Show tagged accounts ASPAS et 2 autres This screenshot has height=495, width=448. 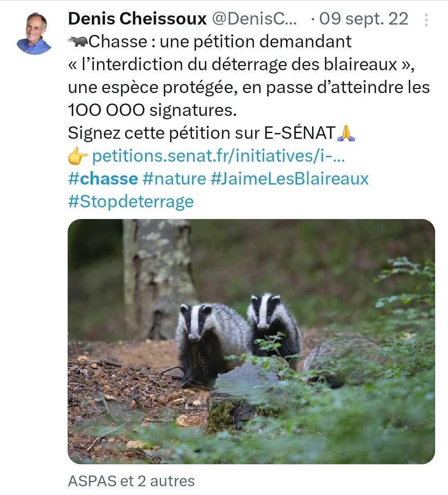click(x=131, y=481)
